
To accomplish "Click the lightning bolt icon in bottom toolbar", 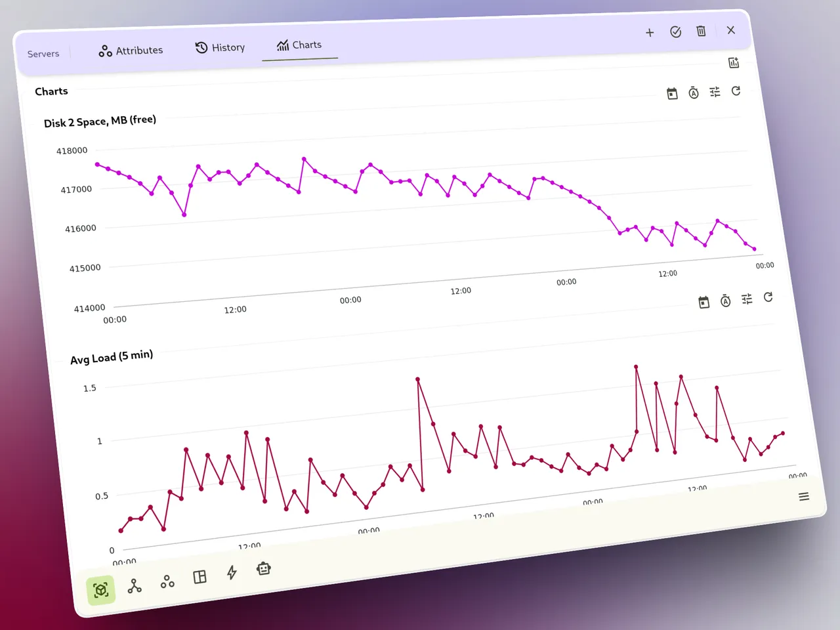I will [x=231, y=572].
